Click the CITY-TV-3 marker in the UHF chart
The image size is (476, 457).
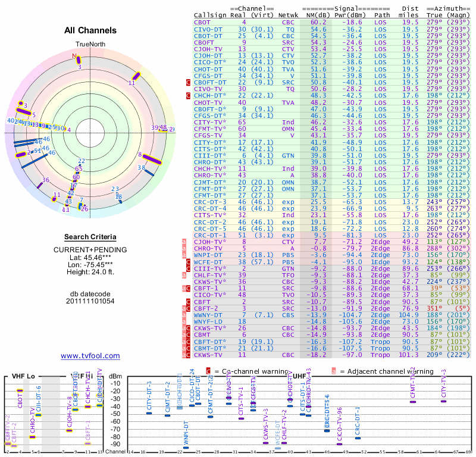point(443,400)
